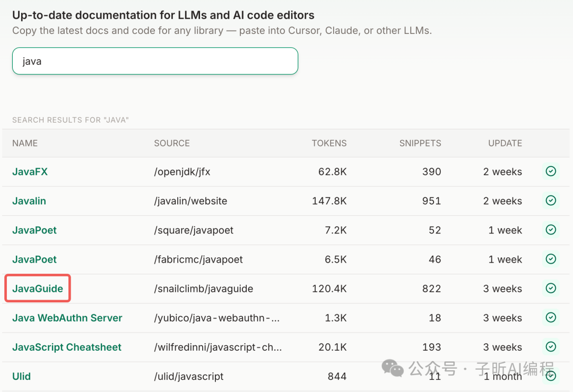Image resolution: width=573 pixels, height=392 pixels.
Task: Open the JavaFX library link
Action: (x=30, y=172)
